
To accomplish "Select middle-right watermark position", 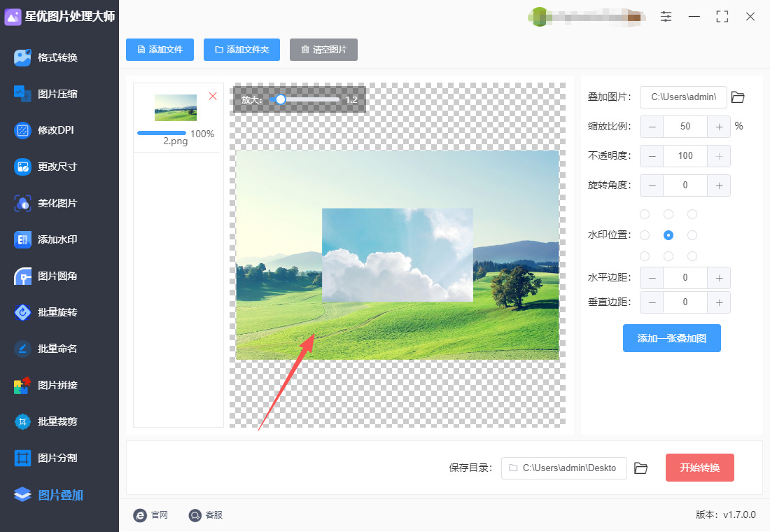I will [x=692, y=235].
